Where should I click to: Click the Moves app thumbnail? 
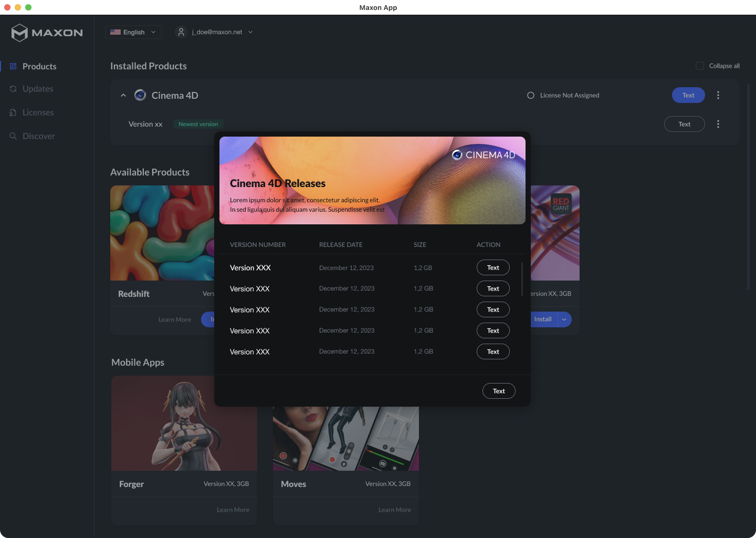coord(346,438)
